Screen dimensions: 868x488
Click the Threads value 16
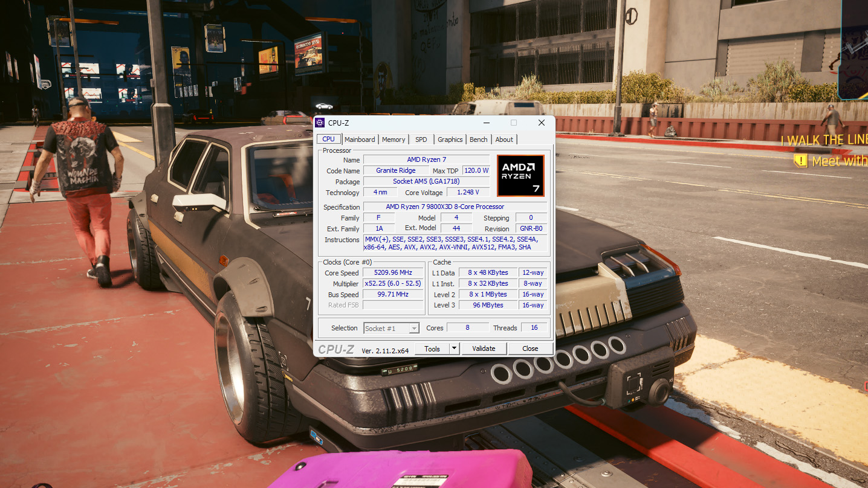(534, 327)
